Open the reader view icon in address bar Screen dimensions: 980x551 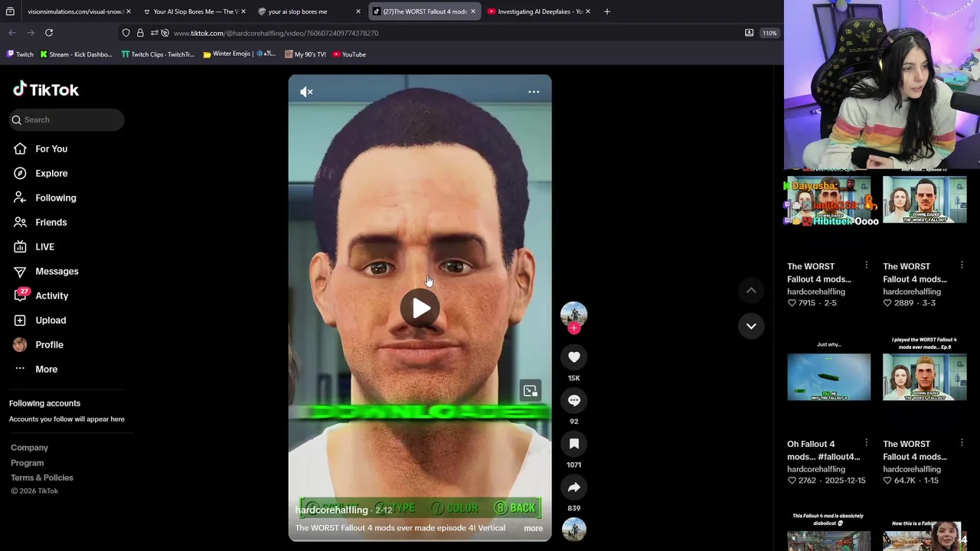(x=749, y=33)
